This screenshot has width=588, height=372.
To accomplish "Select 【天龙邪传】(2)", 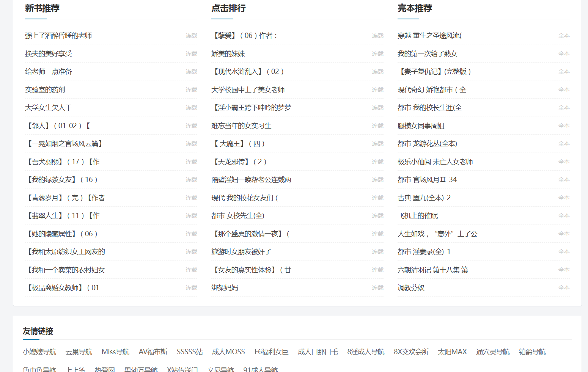I will [x=239, y=162].
